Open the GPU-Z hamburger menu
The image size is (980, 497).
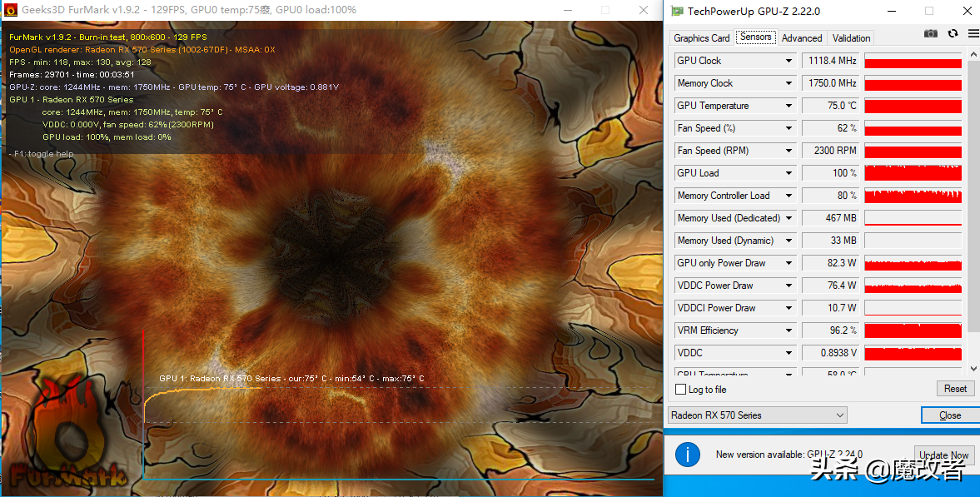pos(973,33)
